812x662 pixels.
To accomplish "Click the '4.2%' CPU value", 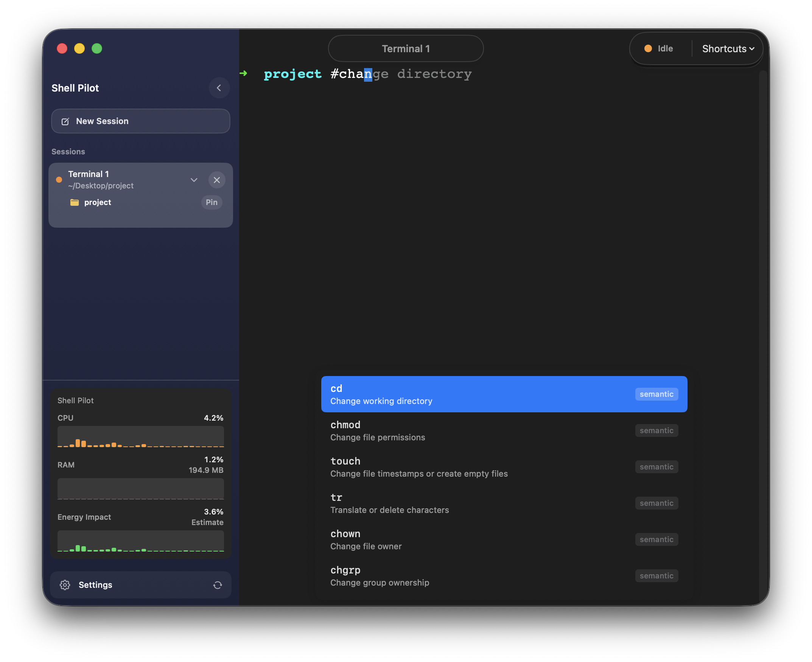I will (213, 418).
